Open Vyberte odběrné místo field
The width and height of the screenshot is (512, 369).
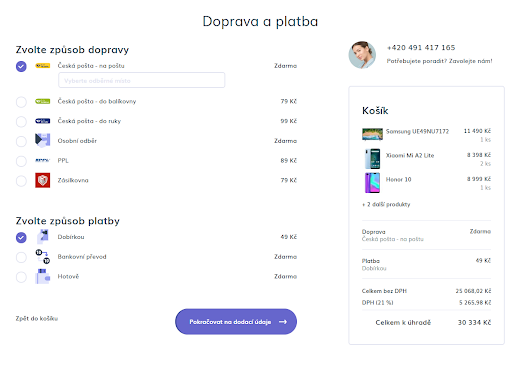pyautogui.click(x=142, y=80)
